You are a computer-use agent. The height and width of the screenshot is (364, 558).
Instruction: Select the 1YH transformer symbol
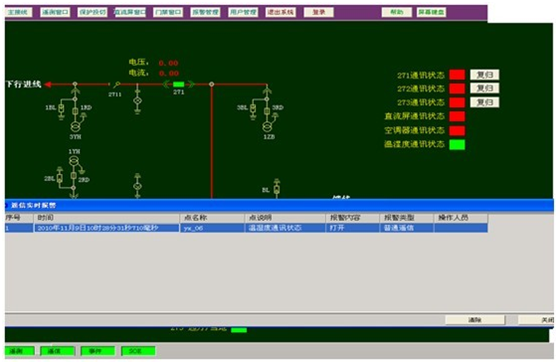[x=74, y=161]
